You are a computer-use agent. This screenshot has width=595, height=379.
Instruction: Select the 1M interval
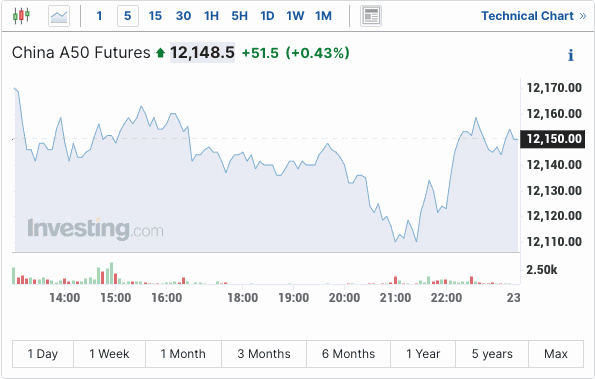coord(323,16)
